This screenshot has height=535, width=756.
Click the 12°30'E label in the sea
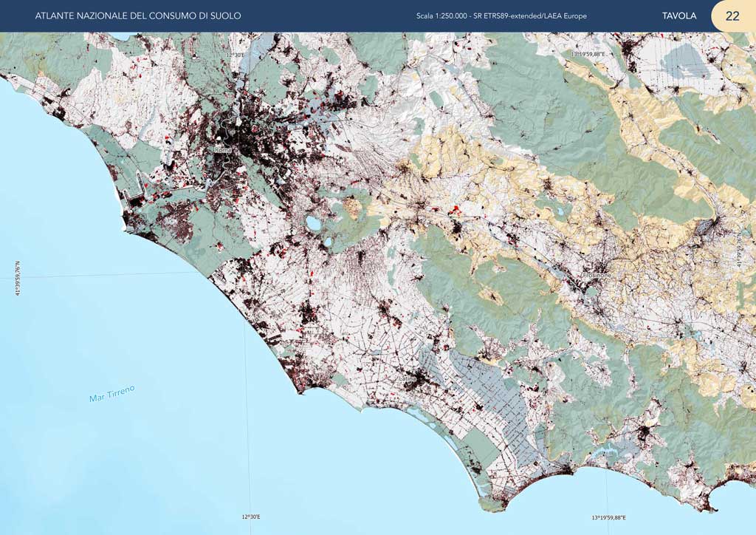pos(251,517)
